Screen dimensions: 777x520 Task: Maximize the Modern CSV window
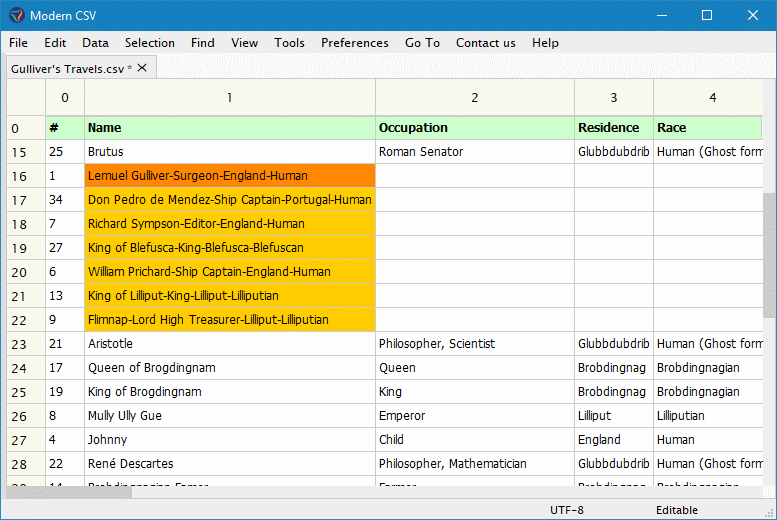click(707, 15)
